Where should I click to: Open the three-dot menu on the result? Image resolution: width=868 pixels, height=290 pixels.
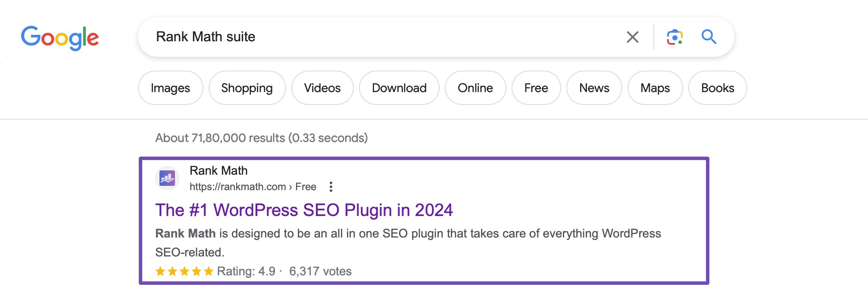click(331, 187)
